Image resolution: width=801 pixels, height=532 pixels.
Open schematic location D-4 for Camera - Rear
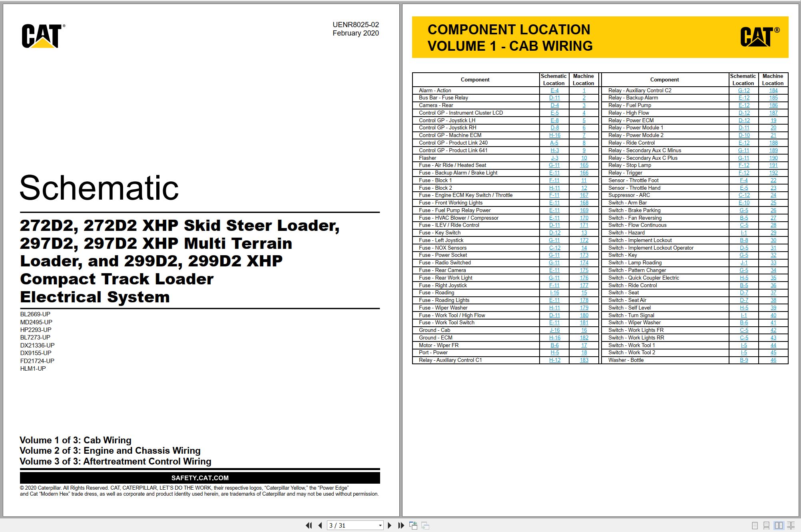coord(554,105)
